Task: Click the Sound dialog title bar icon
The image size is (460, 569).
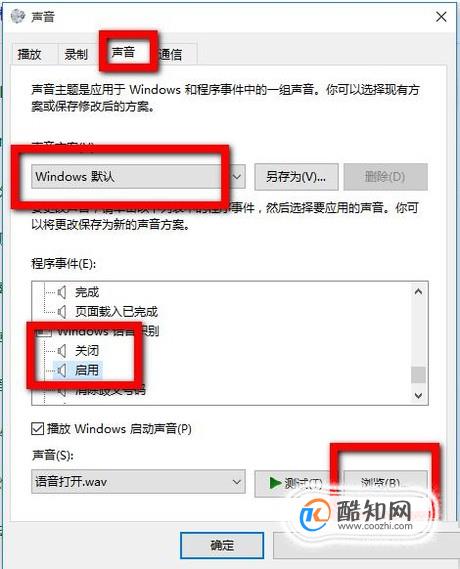Action: pos(18,16)
